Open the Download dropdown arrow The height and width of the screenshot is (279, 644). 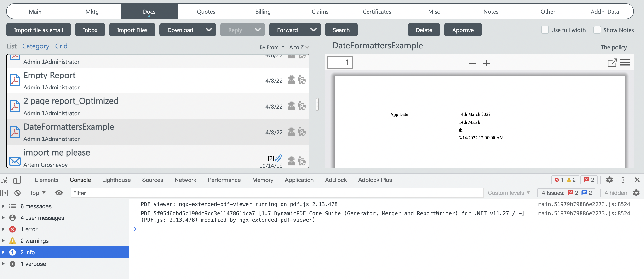point(209,30)
